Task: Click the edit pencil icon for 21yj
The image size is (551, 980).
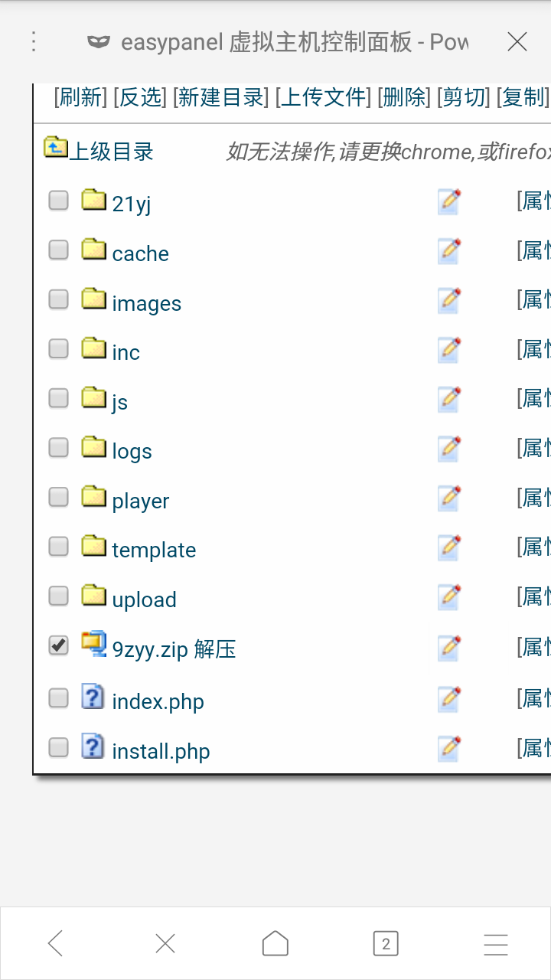Action: tap(449, 201)
